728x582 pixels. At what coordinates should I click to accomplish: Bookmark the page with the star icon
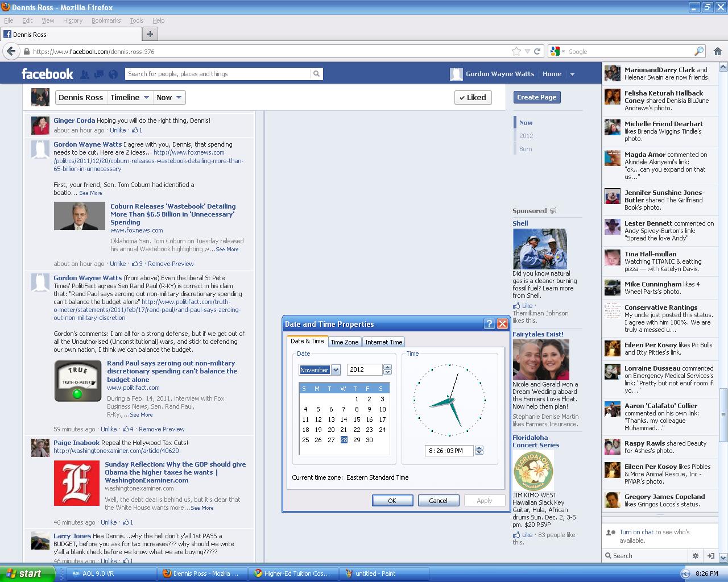[516, 51]
